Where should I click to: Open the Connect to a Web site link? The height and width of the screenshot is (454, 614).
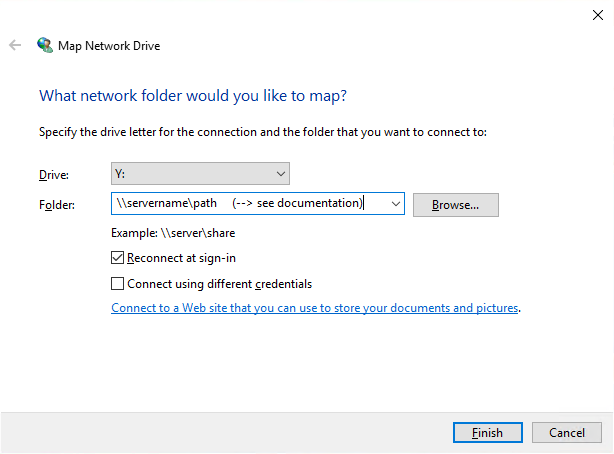click(x=315, y=308)
